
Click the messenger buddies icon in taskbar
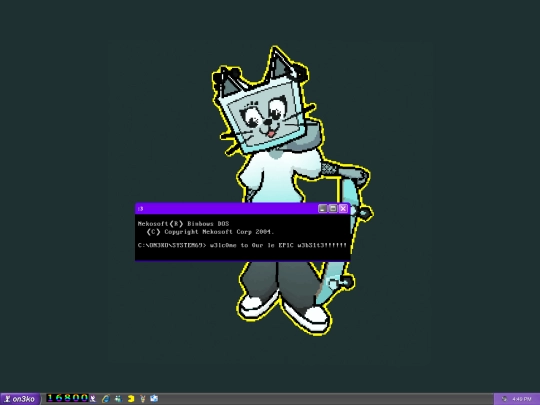[x=118, y=399]
